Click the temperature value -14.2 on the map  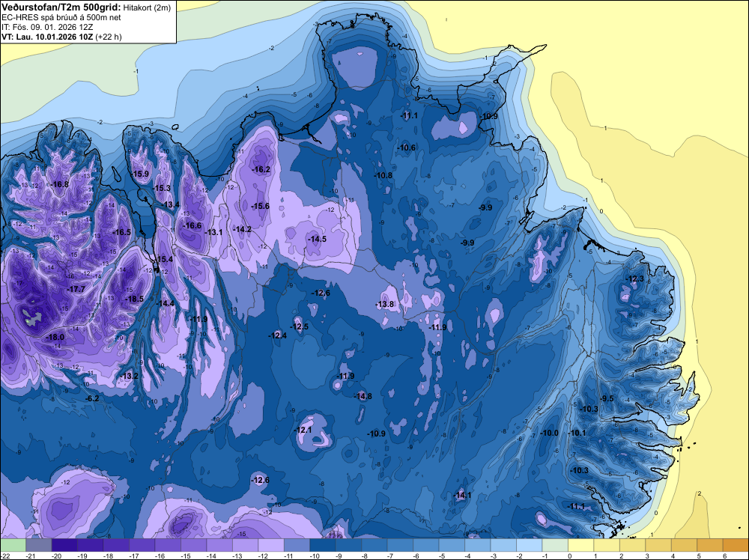(x=243, y=229)
